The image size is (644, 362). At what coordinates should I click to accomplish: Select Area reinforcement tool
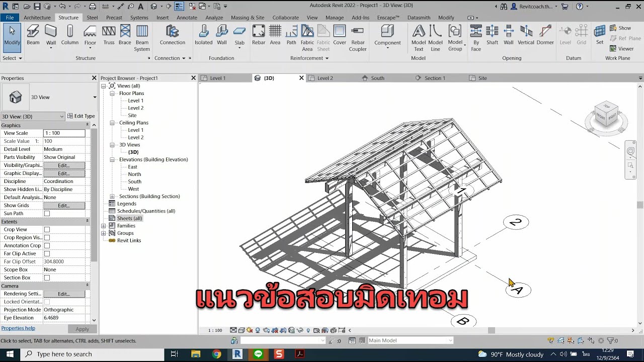coord(275,36)
